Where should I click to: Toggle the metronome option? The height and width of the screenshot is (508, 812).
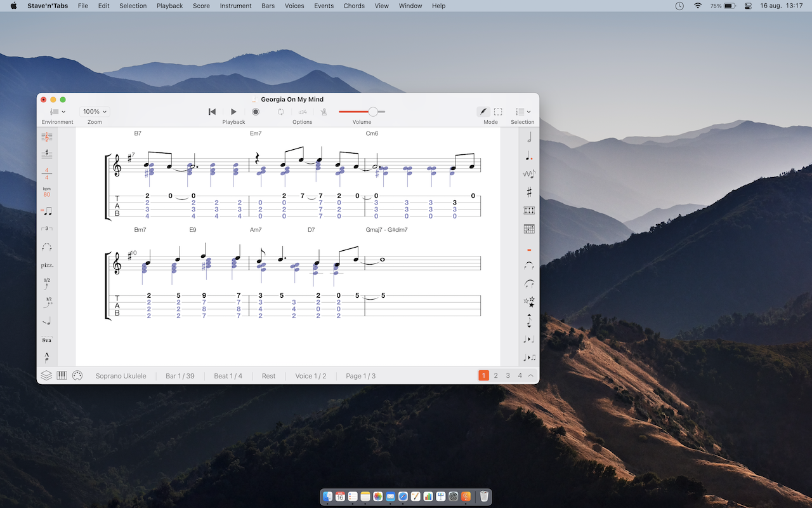click(324, 112)
